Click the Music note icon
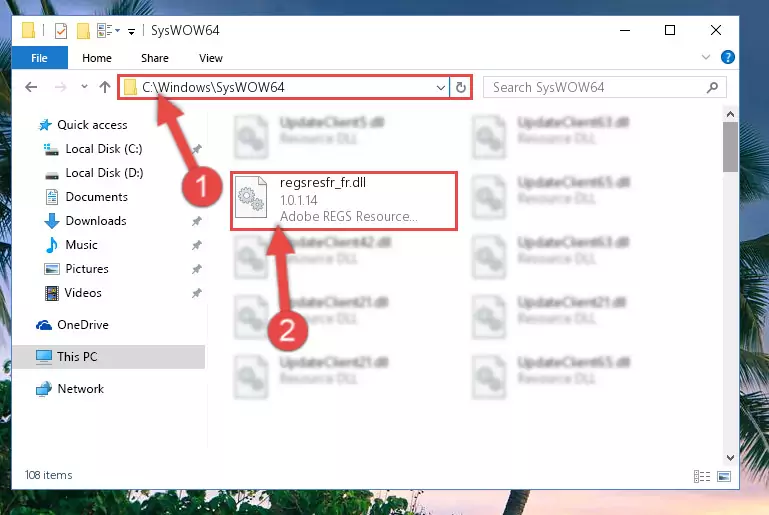This screenshot has width=769, height=515. [x=51, y=245]
